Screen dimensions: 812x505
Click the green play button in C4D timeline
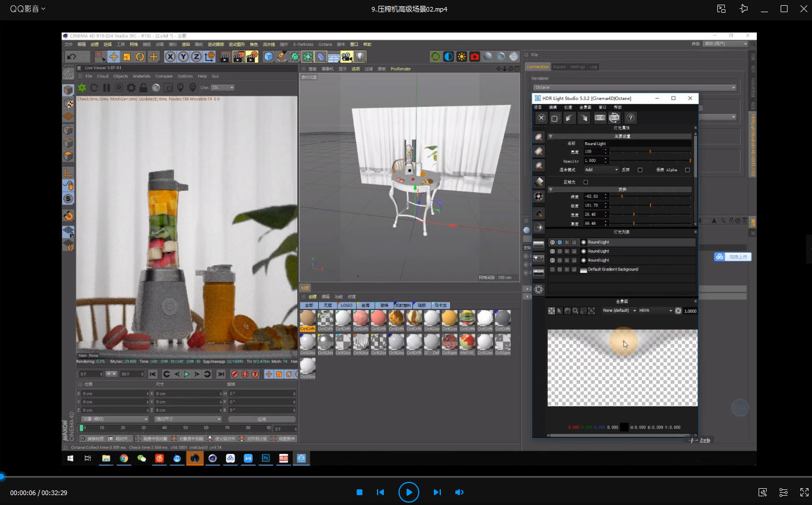(x=186, y=374)
